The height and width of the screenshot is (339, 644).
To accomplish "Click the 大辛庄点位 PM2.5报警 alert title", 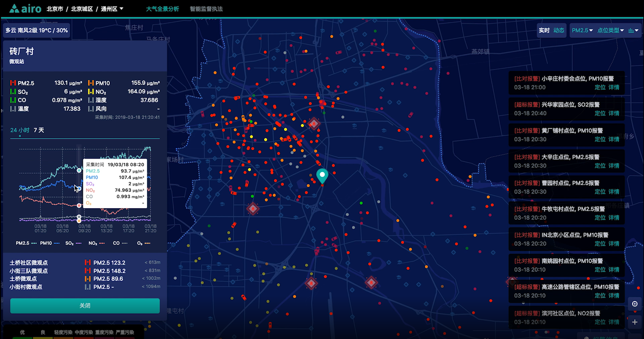I will coord(571,157).
